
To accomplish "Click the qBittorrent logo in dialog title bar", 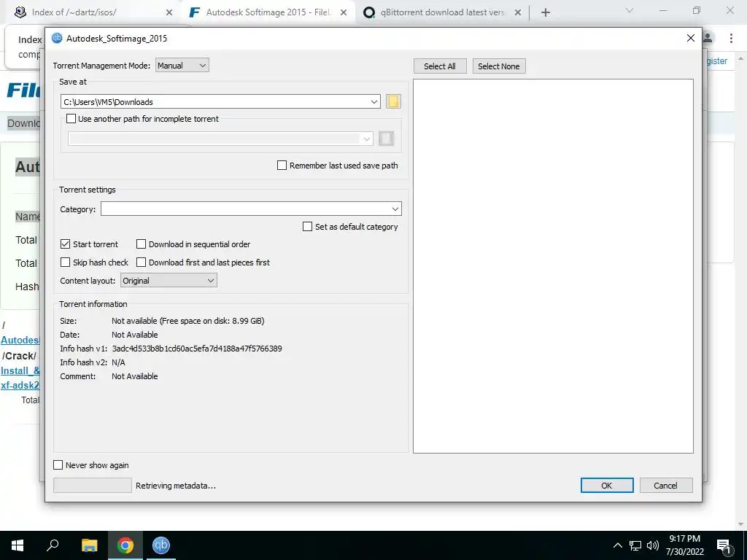I will tap(57, 38).
